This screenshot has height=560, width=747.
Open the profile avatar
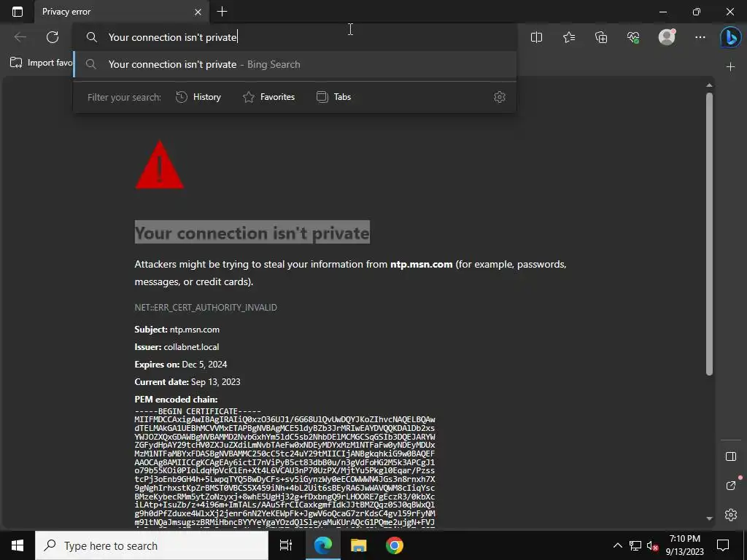(x=667, y=36)
